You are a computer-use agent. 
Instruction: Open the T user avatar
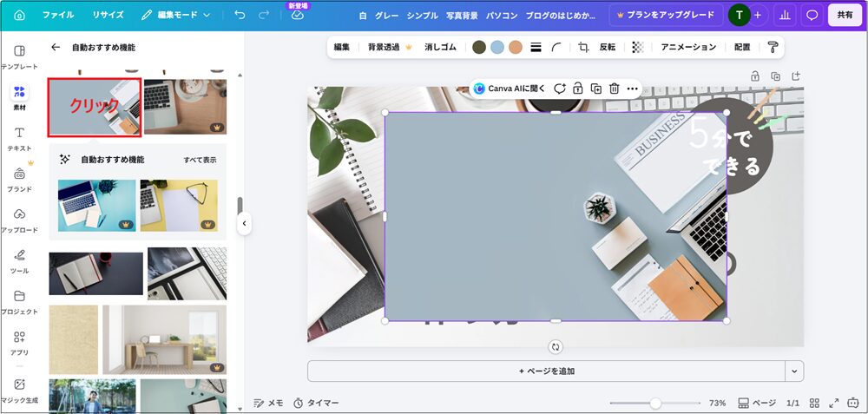coord(739,16)
